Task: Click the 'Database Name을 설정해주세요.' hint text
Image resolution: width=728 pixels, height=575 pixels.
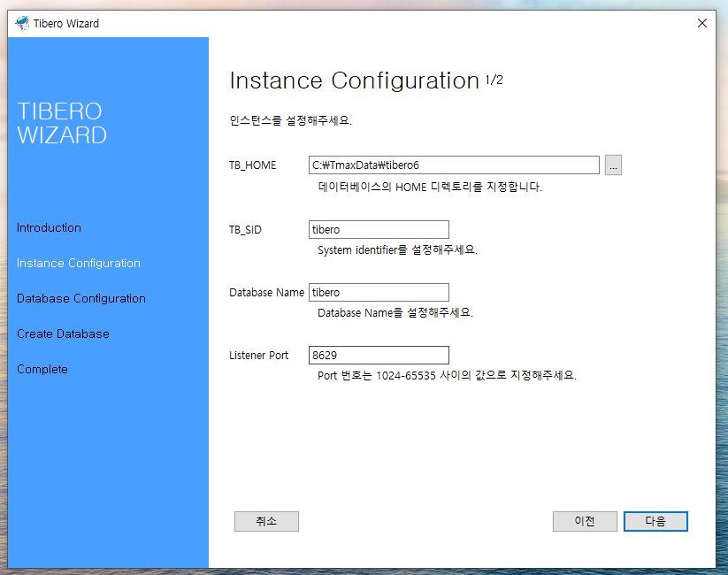Action: click(395, 312)
